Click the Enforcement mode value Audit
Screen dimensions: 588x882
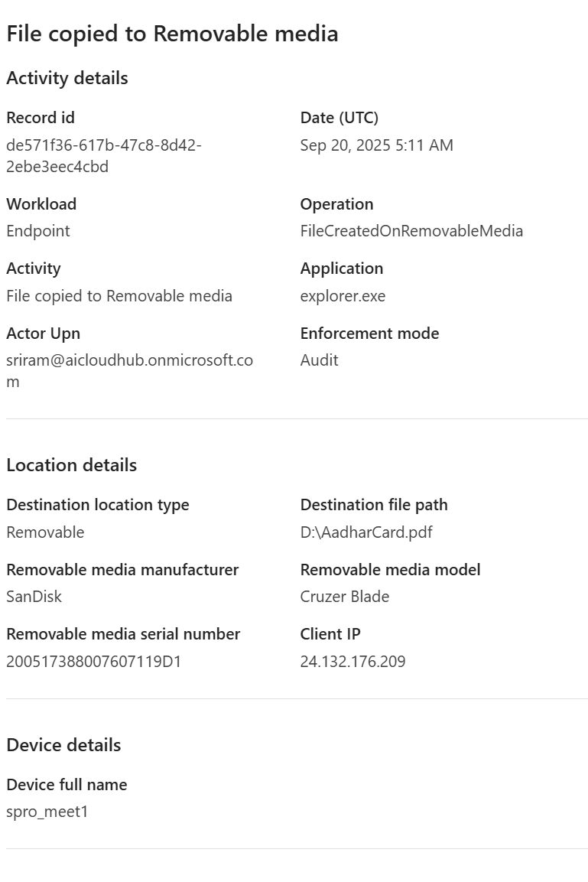pos(319,360)
